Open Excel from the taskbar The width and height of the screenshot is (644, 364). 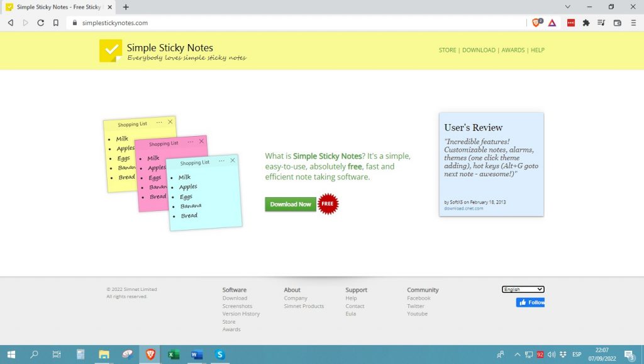pyautogui.click(x=173, y=355)
